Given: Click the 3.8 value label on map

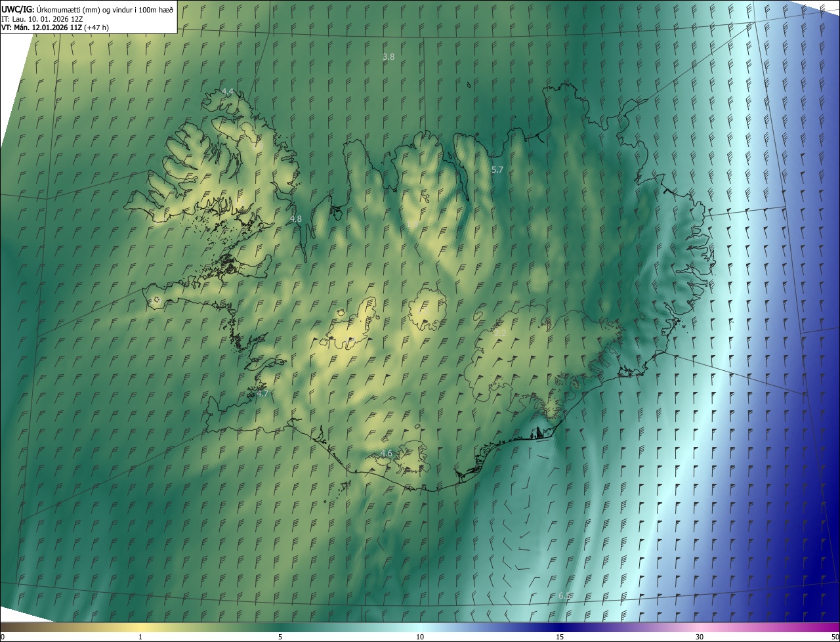Looking at the screenshot, I should tap(388, 57).
